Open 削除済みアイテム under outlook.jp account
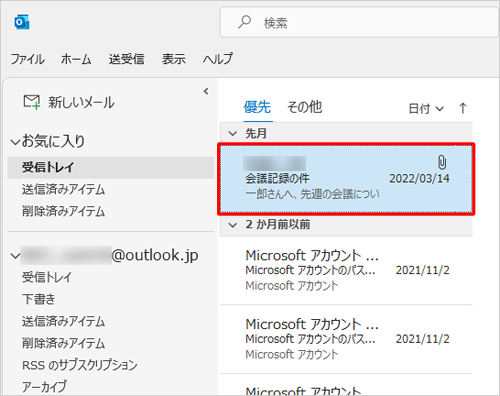Screen dimensions: 500x396 63,343
